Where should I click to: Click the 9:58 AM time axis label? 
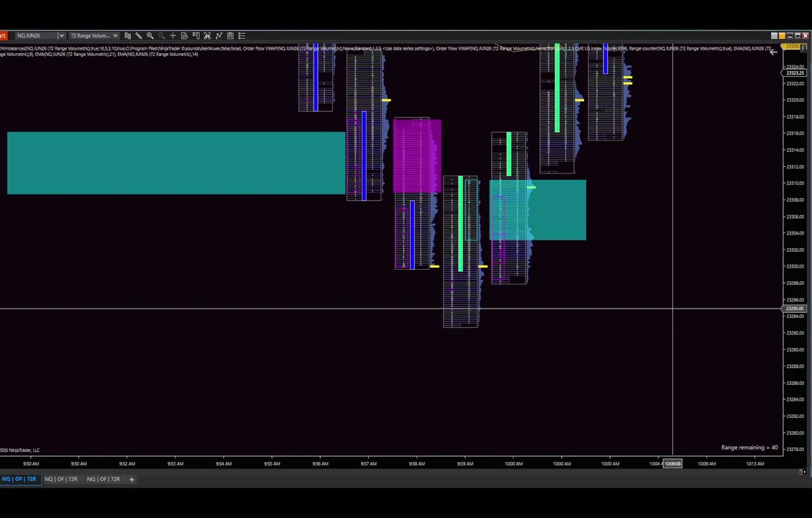click(417, 463)
